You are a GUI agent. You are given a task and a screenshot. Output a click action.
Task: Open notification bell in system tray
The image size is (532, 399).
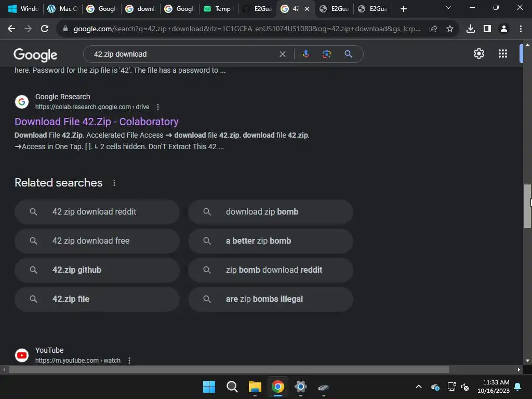[518, 387]
